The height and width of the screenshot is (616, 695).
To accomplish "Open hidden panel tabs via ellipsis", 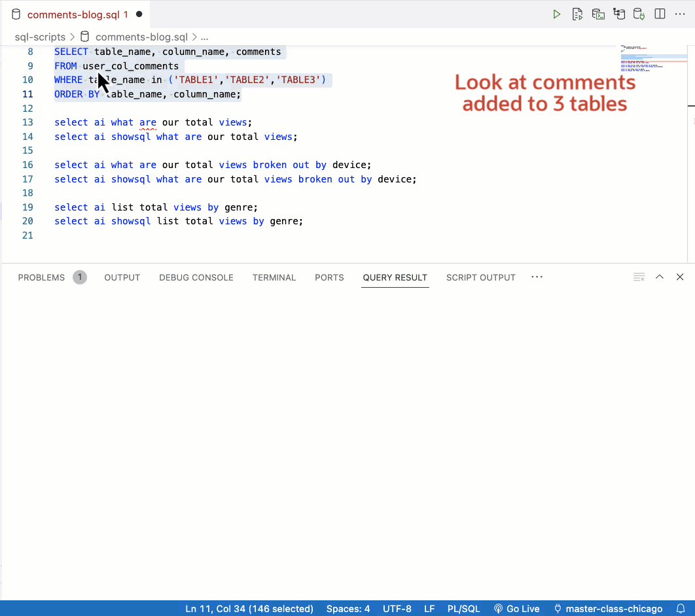I will click(x=537, y=277).
